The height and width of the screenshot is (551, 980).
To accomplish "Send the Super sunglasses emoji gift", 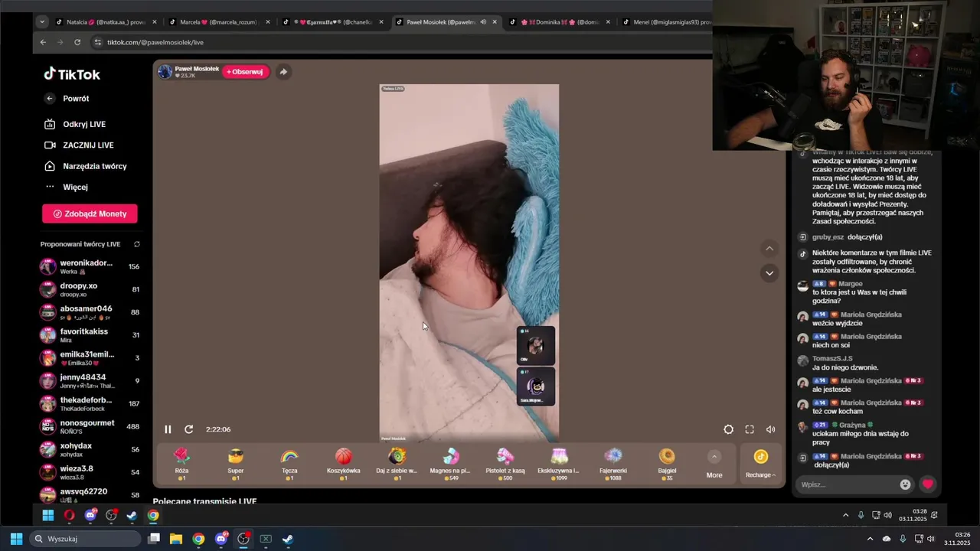I will [x=236, y=464].
